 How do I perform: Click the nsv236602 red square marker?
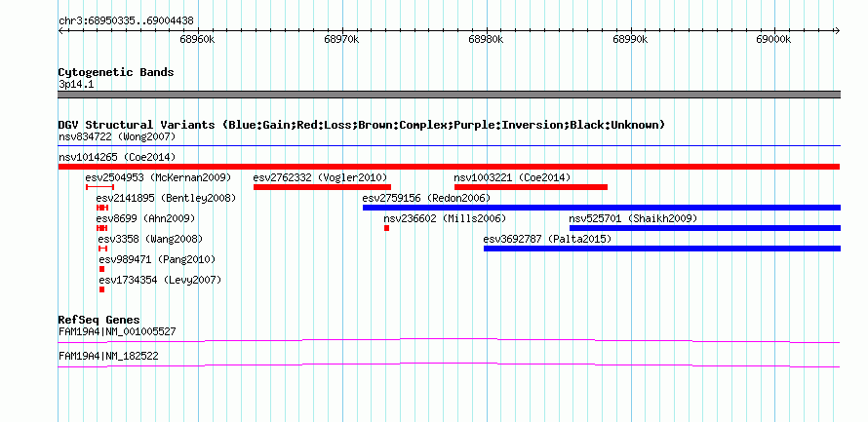[386, 228]
